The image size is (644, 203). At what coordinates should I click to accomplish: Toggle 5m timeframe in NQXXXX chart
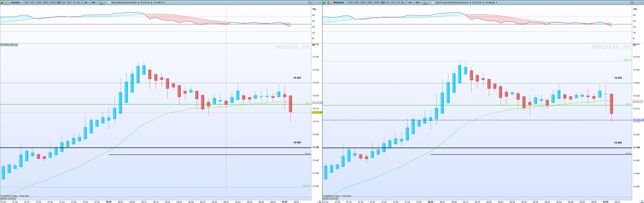point(64,3)
